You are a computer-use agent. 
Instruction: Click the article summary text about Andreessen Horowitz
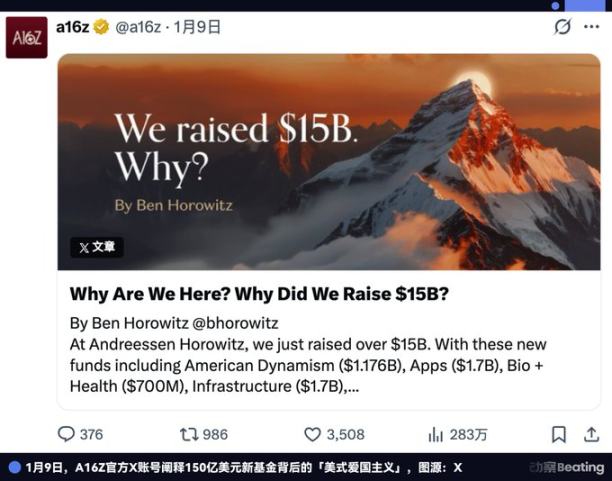pyautogui.click(x=308, y=365)
